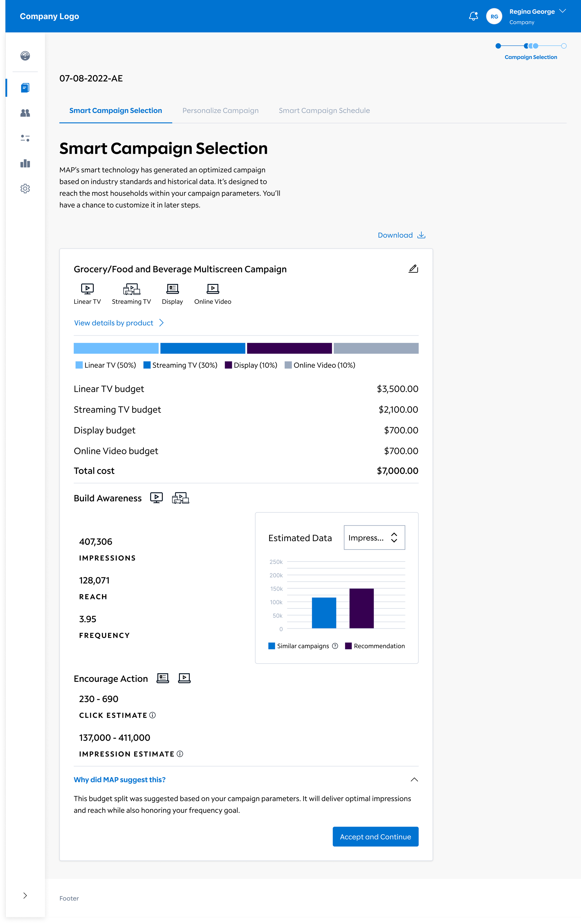Click the 407,306 impressions value
This screenshot has height=924, width=581.
(96, 541)
